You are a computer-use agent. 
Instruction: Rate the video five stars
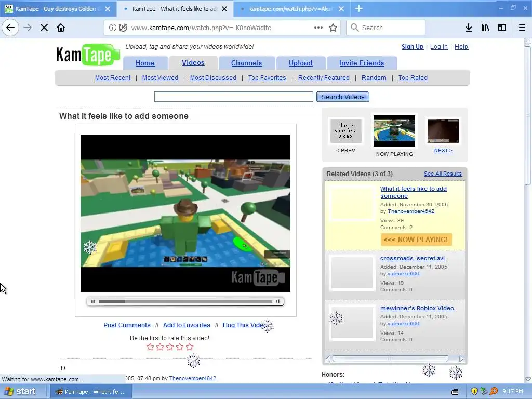click(x=190, y=347)
